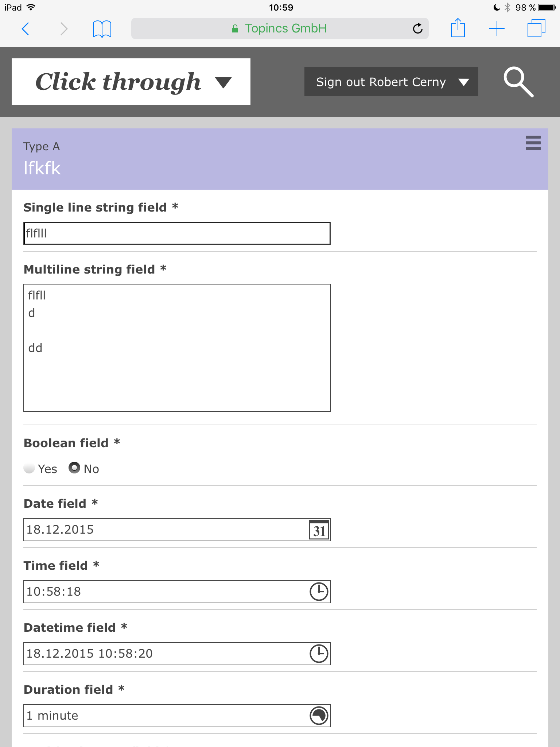Tap the Topincs GmbH address bar
Screen dimensions: 560x747
click(x=279, y=28)
